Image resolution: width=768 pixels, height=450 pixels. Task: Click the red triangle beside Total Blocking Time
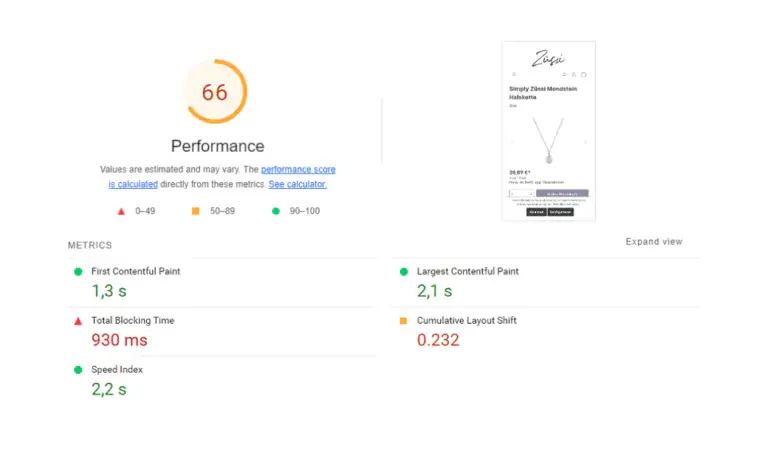coord(77,321)
